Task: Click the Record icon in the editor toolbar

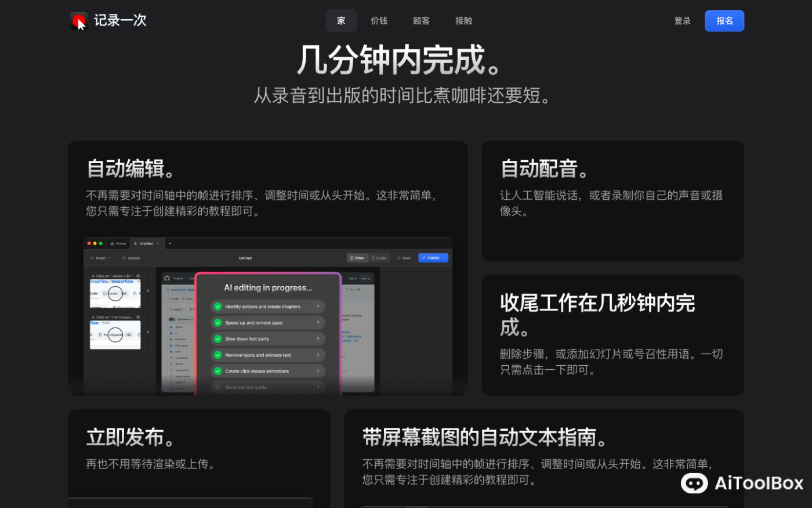Action: coord(124,258)
